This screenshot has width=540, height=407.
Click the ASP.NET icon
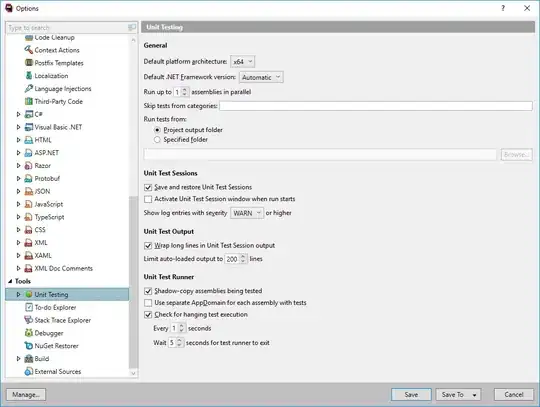pos(29,153)
